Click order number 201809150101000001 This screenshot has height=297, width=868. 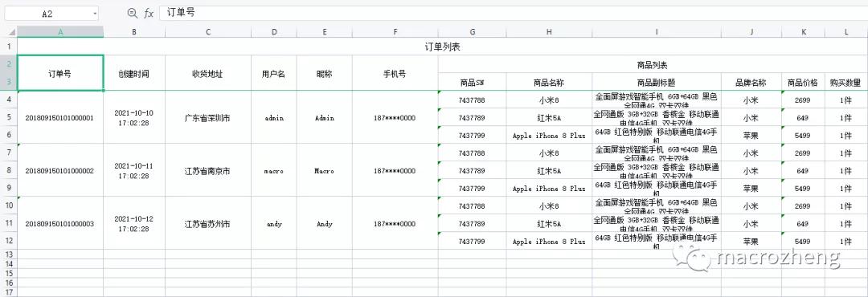60,117
